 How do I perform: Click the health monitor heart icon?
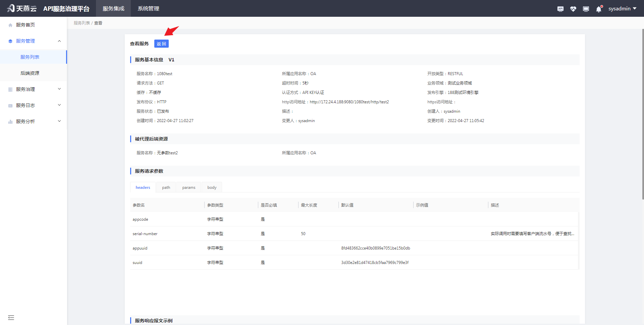(x=573, y=9)
